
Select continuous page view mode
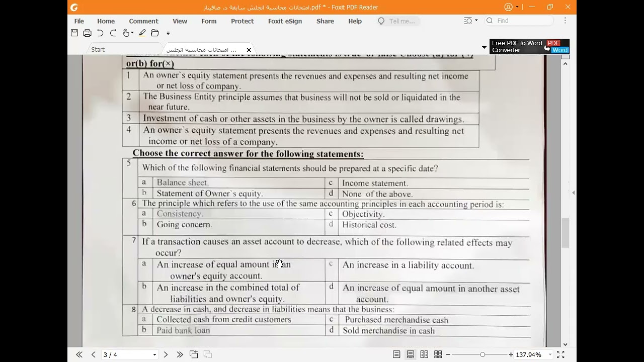pyautogui.click(x=411, y=354)
